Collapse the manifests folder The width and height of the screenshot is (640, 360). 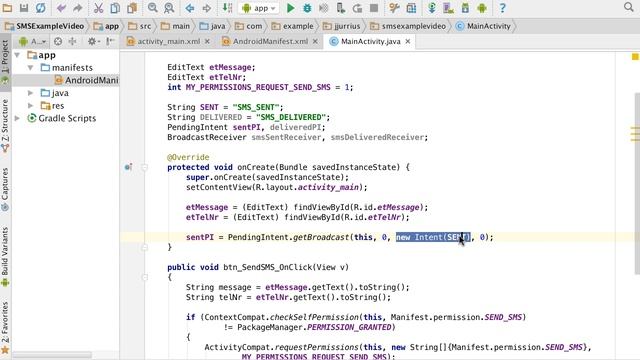coord(31,67)
